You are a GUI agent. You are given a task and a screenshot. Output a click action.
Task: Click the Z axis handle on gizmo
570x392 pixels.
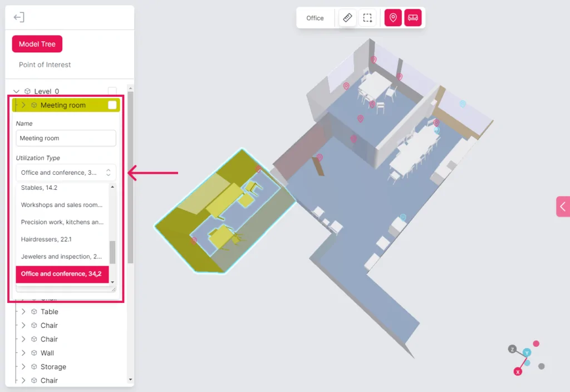pos(512,349)
